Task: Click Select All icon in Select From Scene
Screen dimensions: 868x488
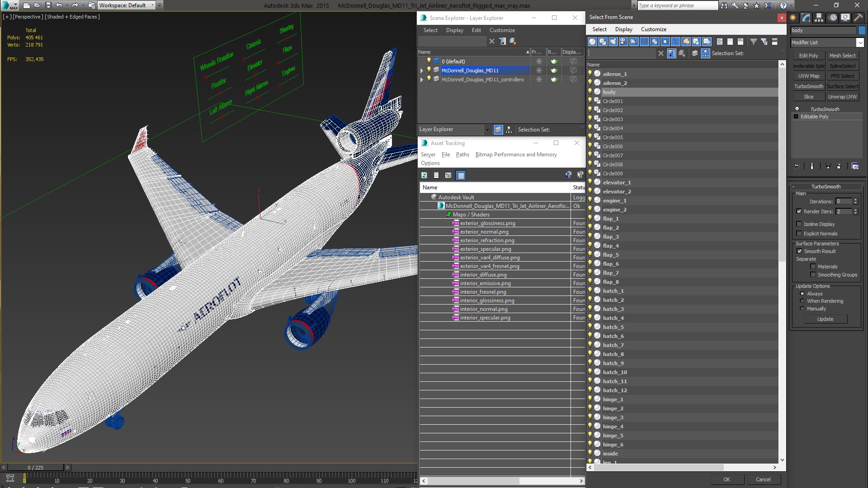Action: tap(719, 42)
